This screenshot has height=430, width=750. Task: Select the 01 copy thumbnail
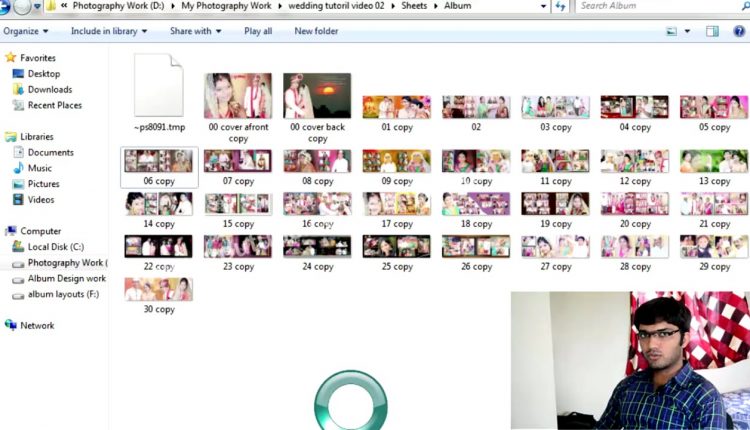397,107
